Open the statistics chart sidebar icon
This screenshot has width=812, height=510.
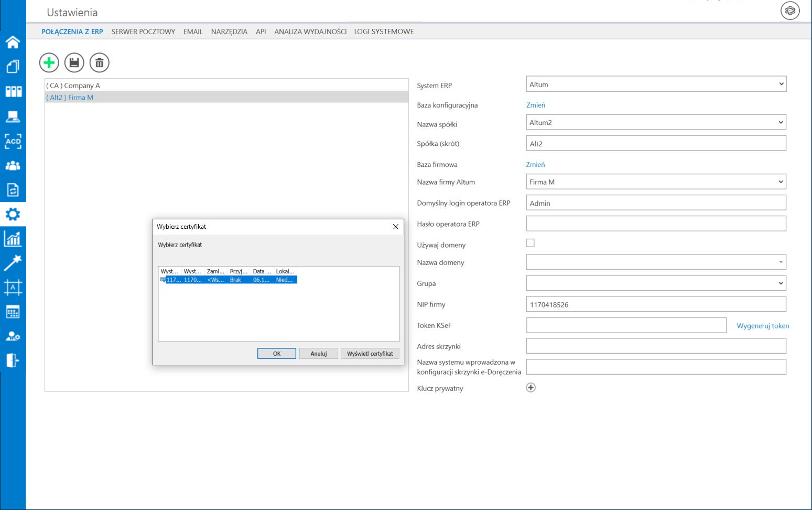[x=13, y=239]
